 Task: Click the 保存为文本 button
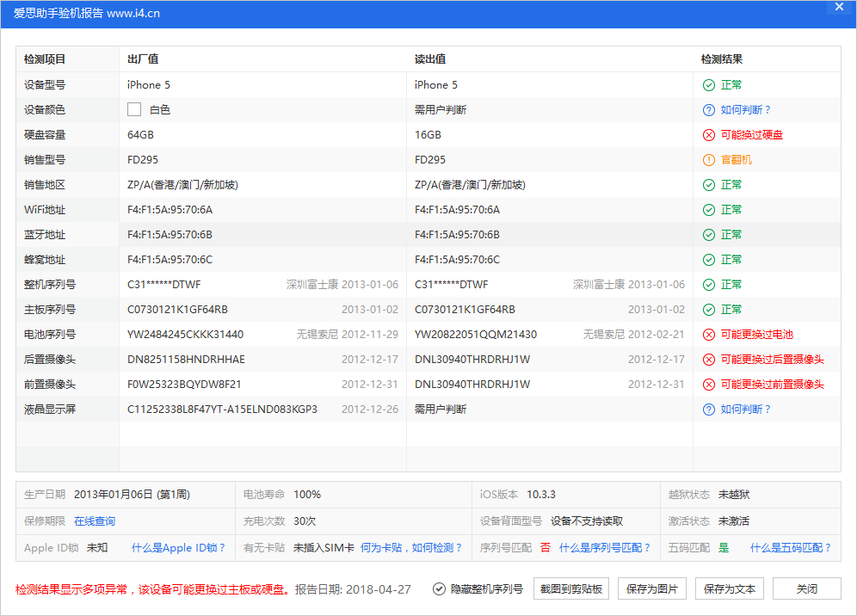pos(730,588)
